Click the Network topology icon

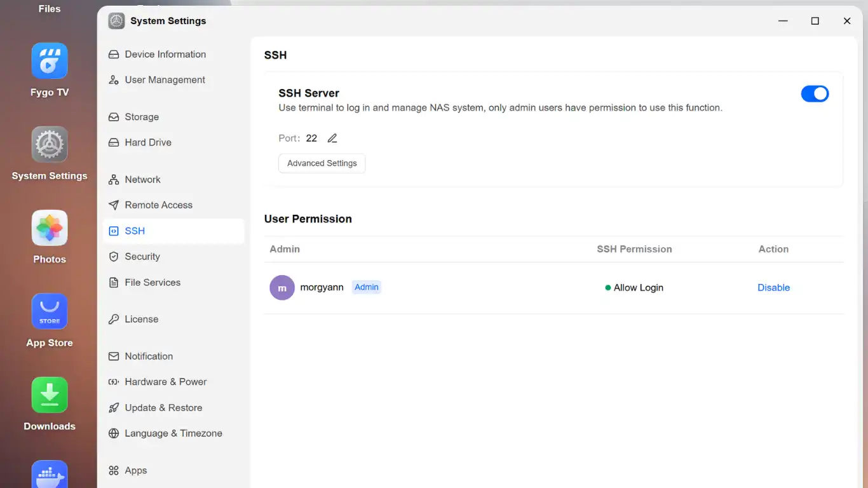click(x=114, y=180)
